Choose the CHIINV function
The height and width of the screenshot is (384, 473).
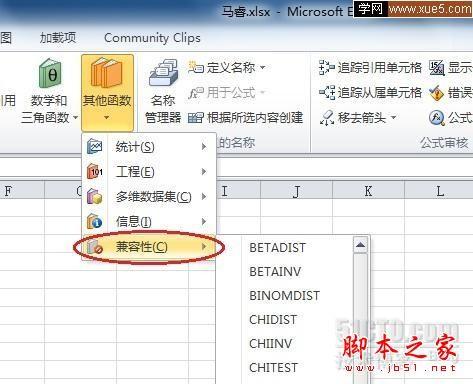click(270, 344)
